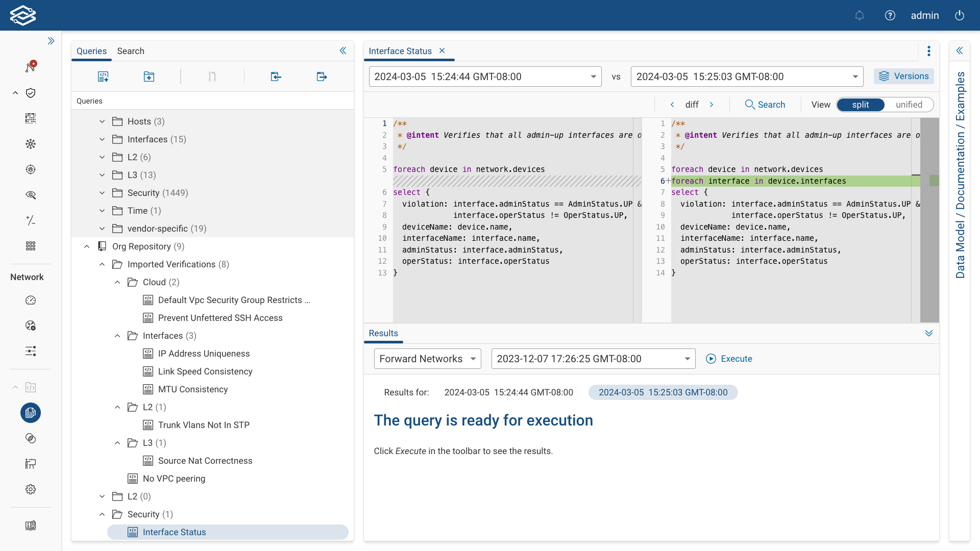Expand the Hosts folder
Screen dimensions: 980x551
pyautogui.click(x=102, y=121)
